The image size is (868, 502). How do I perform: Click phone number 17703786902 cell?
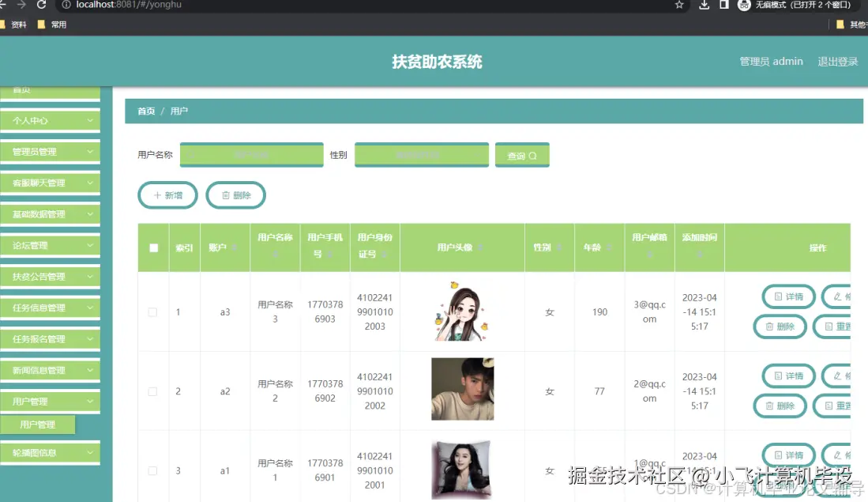[325, 391]
